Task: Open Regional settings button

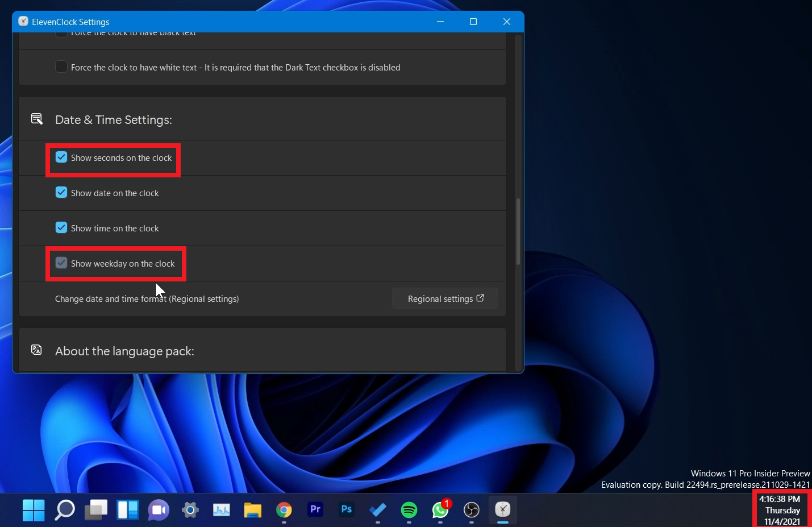Action: point(445,298)
